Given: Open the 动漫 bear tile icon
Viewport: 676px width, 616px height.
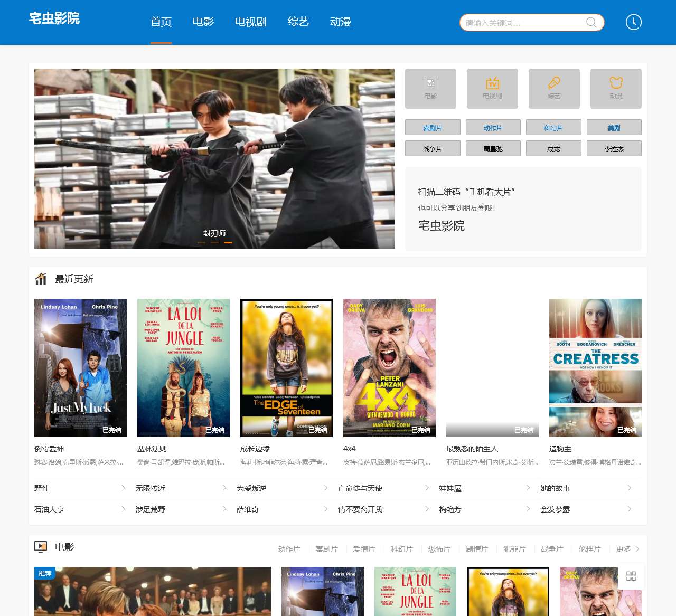Looking at the screenshot, I should point(616,83).
